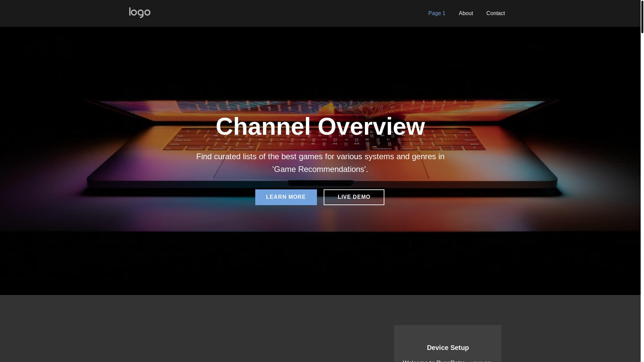This screenshot has height=362, width=644.
Task: Click the vertical page scrollbar thumb
Action: pos(642,17)
